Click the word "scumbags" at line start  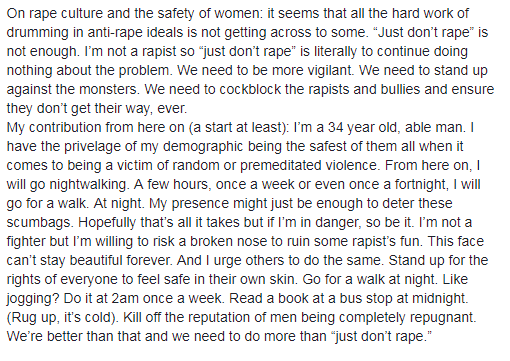point(39,222)
